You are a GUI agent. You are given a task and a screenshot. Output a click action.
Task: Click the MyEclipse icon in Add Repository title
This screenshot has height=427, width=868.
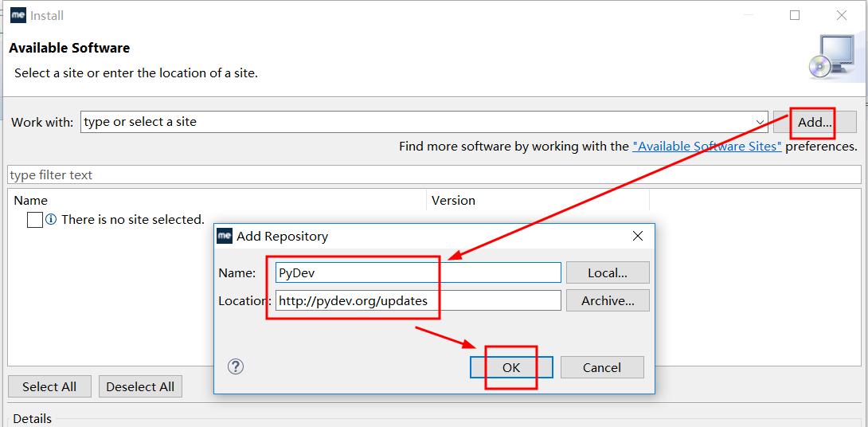225,236
